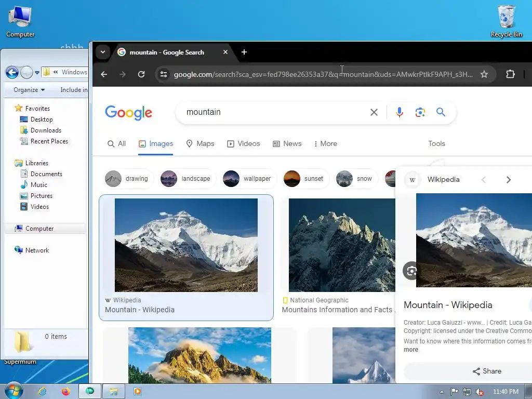The width and height of the screenshot is (532, 399).
Task: Go to previous image in preview panel
Action: click(x=484, y=179)
